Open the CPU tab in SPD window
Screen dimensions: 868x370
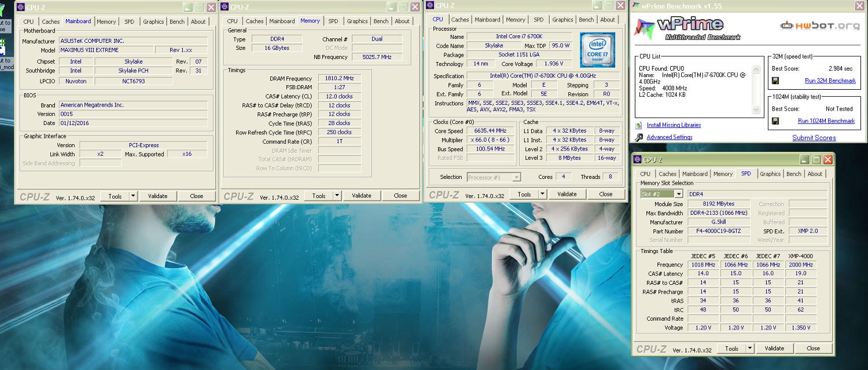tap(645, 174)
